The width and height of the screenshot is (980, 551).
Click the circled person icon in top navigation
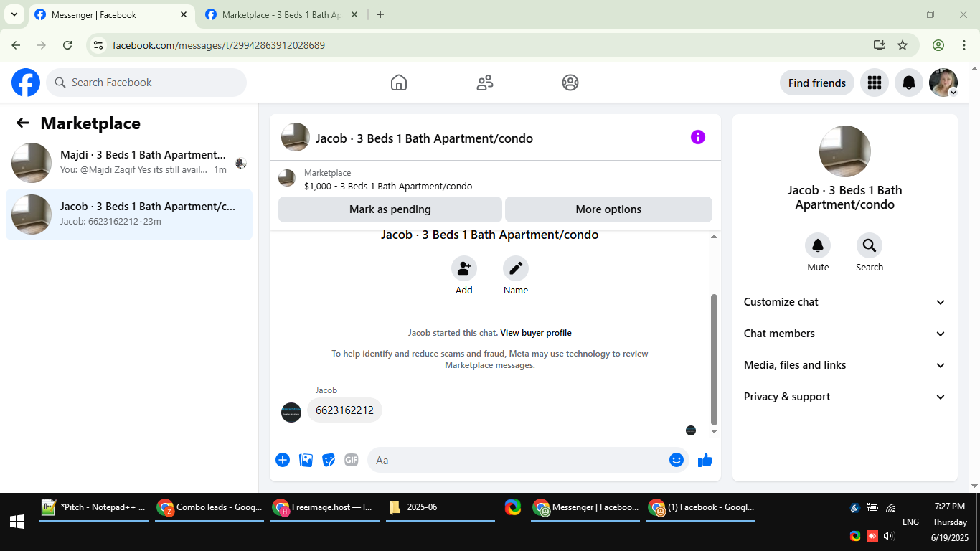click(570, 83)
